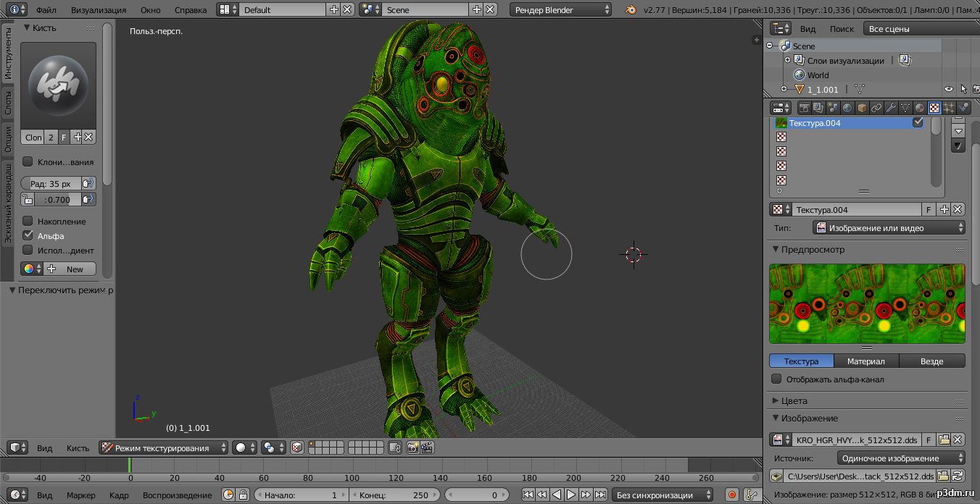Enable the Испол...диент checkbox
This screenshot has height=504, width=980.
pos(28,251)
